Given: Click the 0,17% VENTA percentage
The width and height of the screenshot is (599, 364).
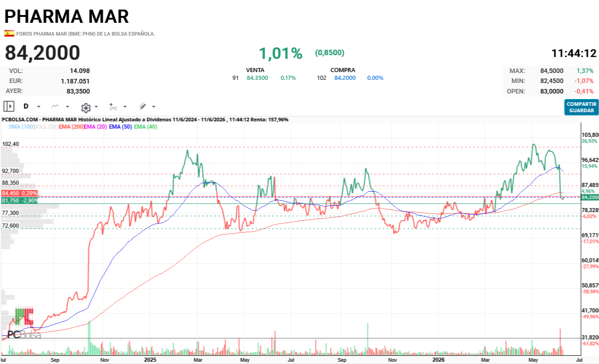Looking at the screenshot, I should [288, 78].
